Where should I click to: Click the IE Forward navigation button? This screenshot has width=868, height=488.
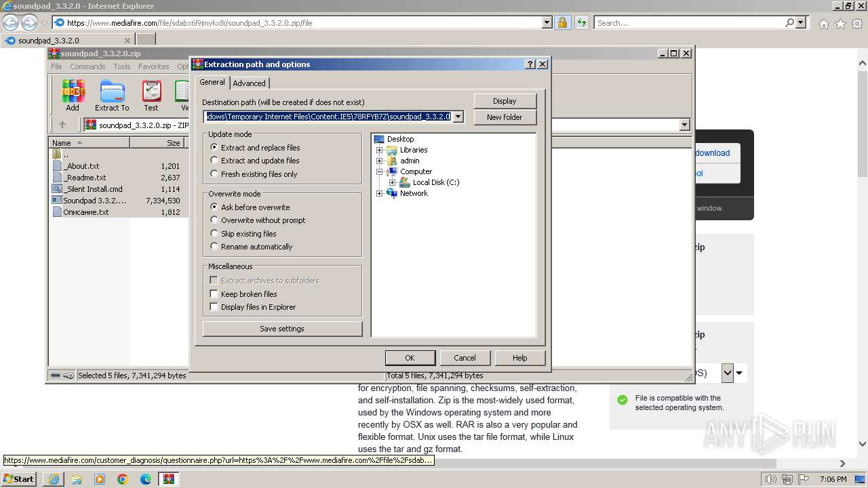pos(29,22)
